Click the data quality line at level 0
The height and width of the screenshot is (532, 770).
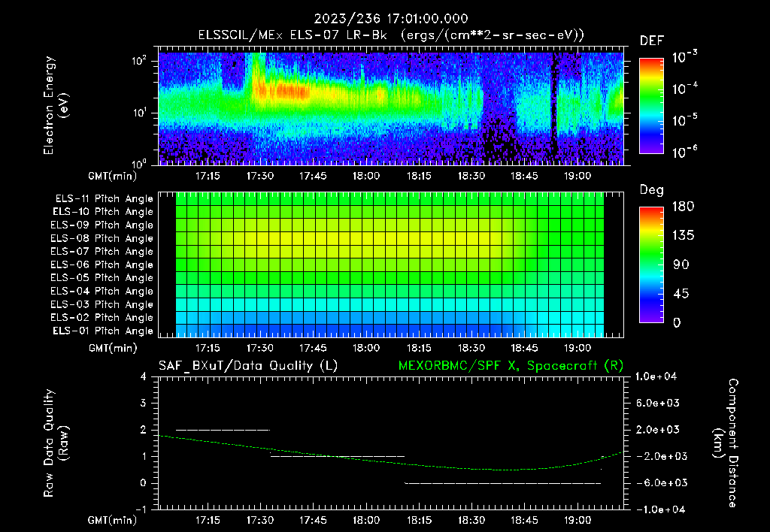[x=503, y=483]
